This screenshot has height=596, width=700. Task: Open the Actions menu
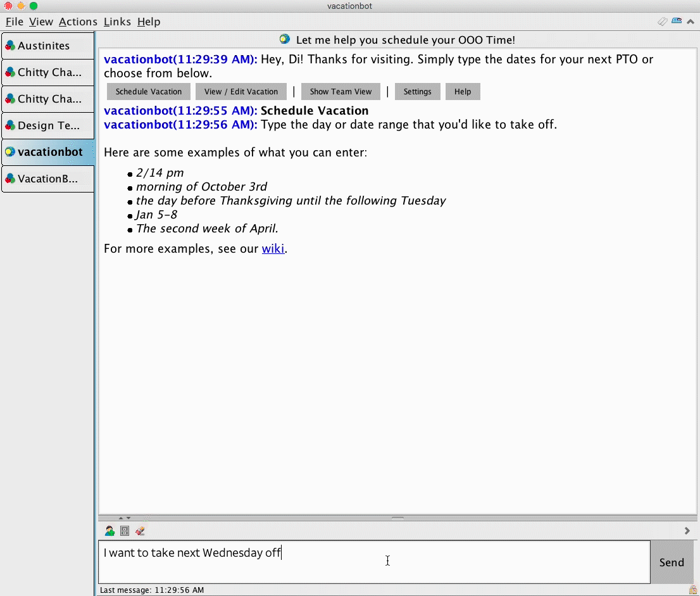point(78,22)
